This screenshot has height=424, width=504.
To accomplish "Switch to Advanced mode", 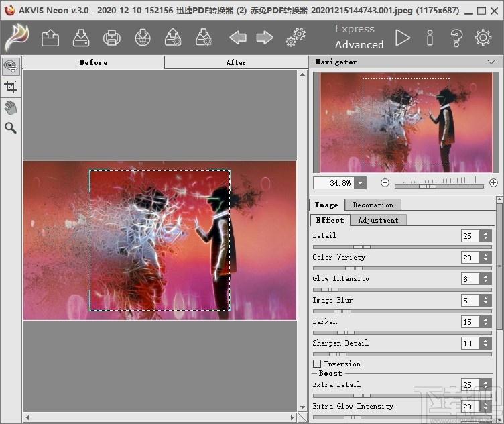I will click(x=359, y=45).
